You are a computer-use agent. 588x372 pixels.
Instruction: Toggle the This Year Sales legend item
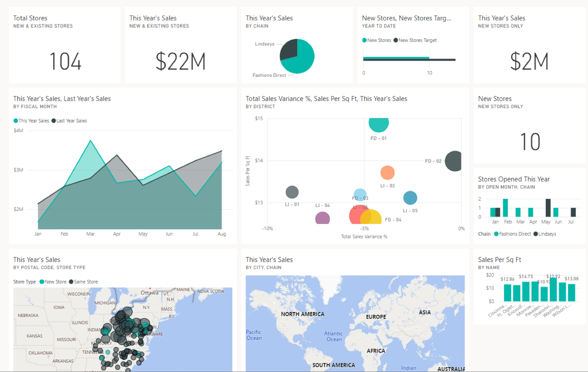32,120
